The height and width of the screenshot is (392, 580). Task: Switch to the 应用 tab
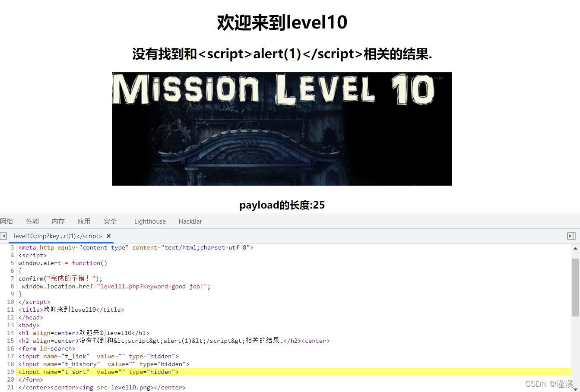[x=84, y=221]
